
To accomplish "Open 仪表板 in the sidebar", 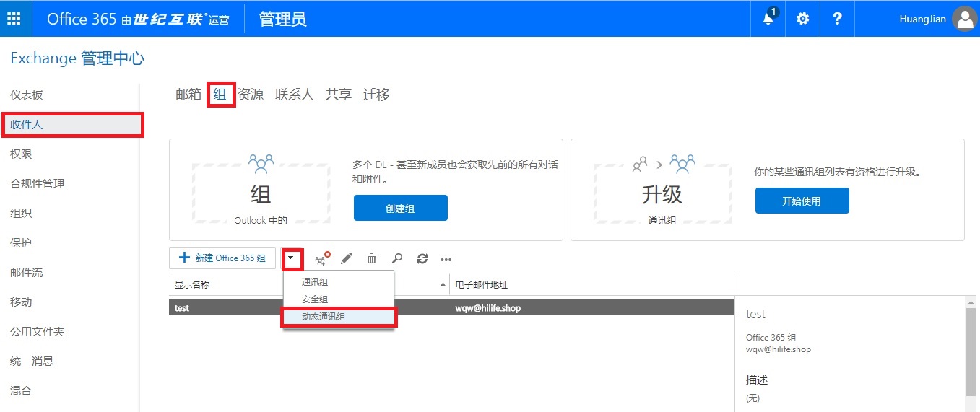I will [x=27, y=95].
